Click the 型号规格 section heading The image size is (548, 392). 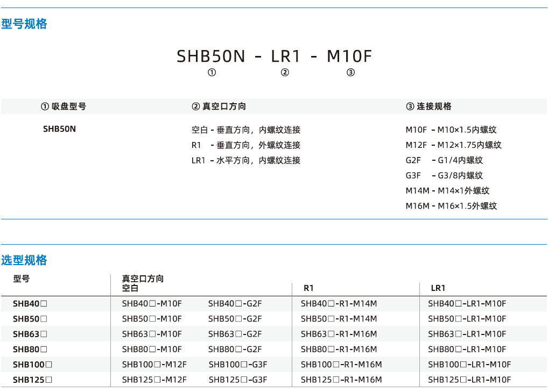coord(24,24)
